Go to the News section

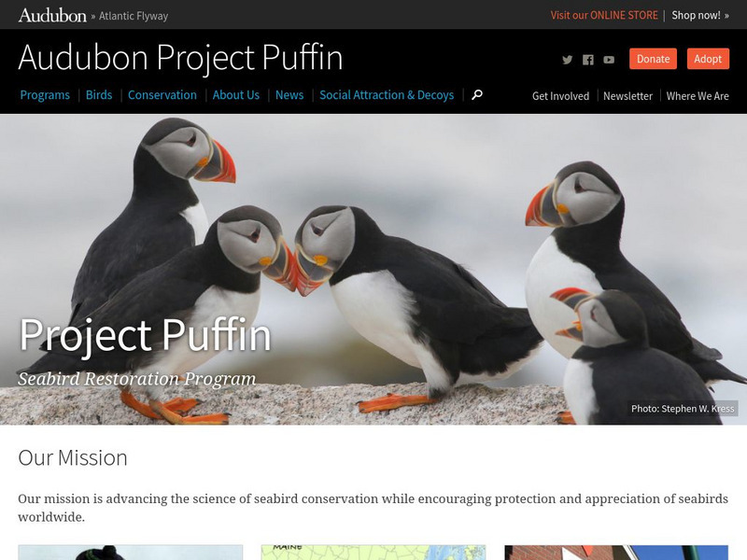point(289,95)
